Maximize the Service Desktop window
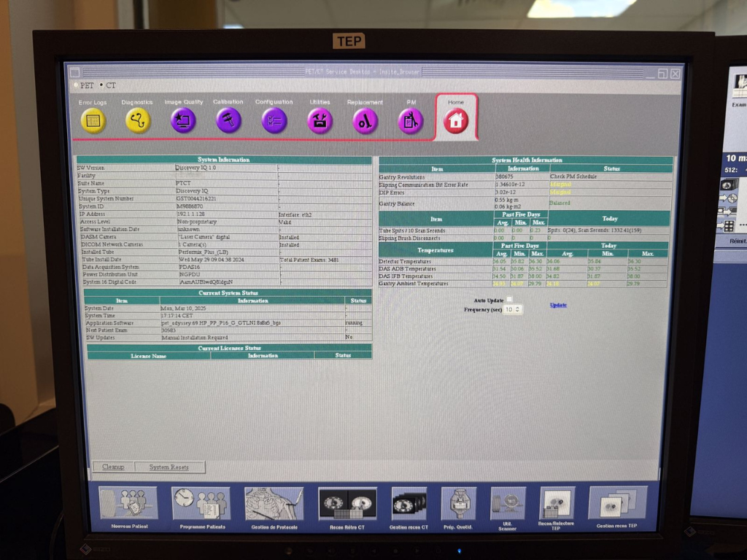747x560 pixels. pos(662,74)
